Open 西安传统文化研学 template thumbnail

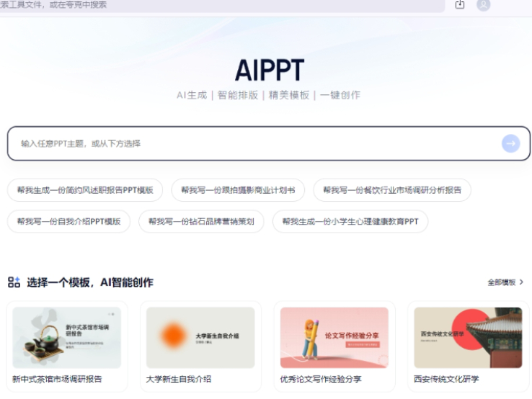click(x=469, y=338)
